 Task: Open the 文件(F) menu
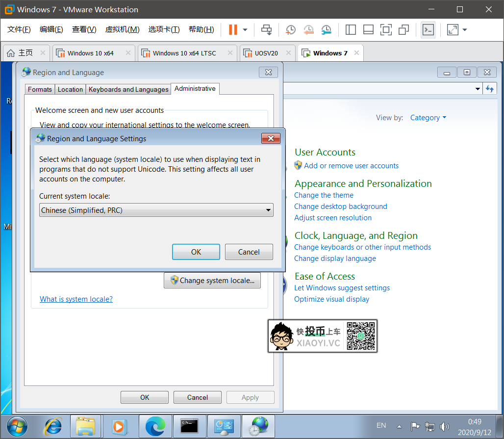19,29
